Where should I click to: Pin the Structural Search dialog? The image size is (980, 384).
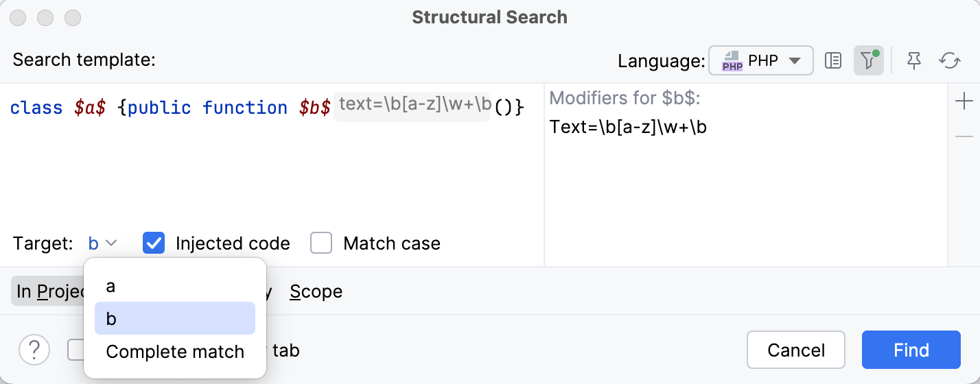[913, 61]
